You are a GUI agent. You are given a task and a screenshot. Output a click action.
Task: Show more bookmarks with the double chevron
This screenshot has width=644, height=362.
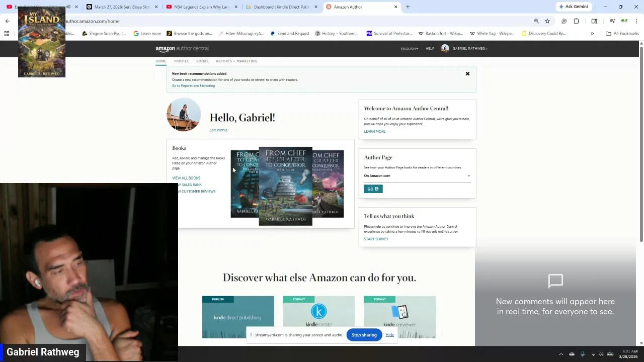[x=592, y=34]
